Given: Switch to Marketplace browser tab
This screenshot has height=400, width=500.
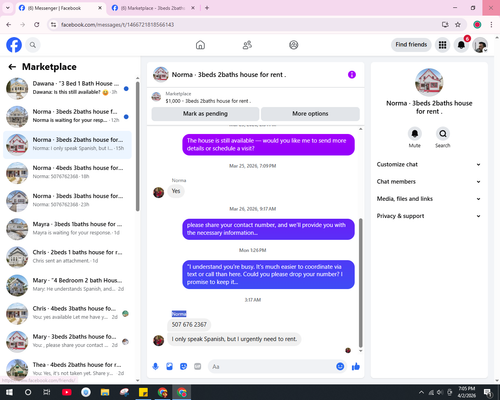Looking at the screenshot, I should (x=152, y=8).
